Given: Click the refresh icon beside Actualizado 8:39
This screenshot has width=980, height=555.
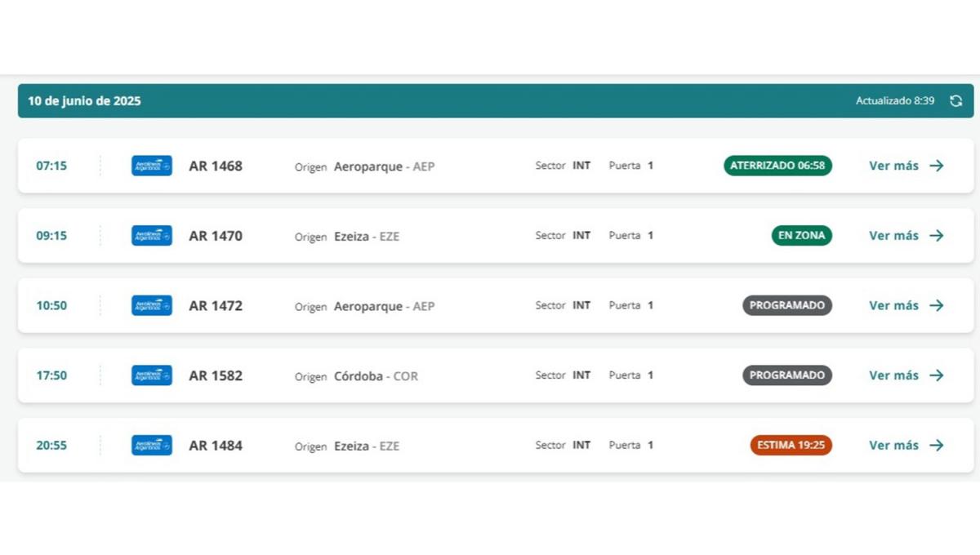Looking at the screenshot, I should 955,101.
